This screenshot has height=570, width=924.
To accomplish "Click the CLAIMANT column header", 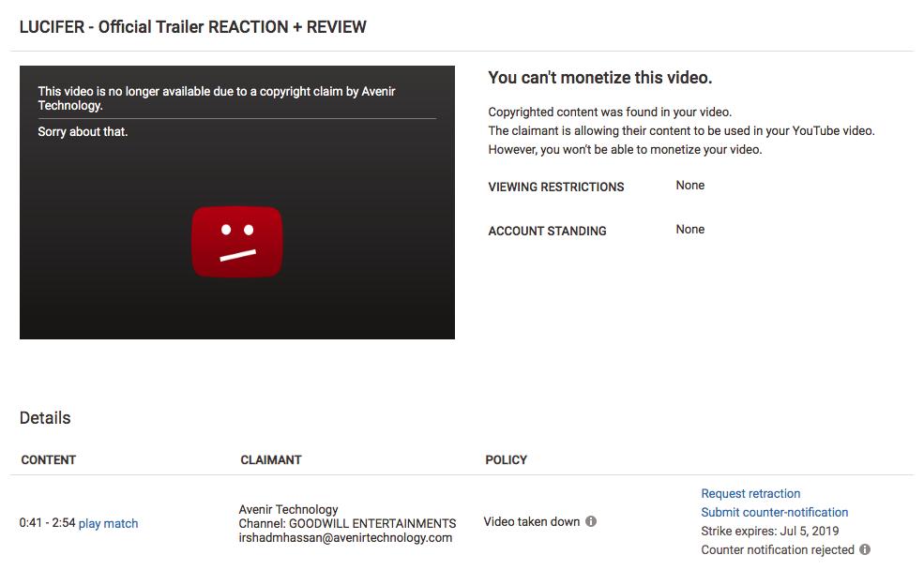I will 270,460.
